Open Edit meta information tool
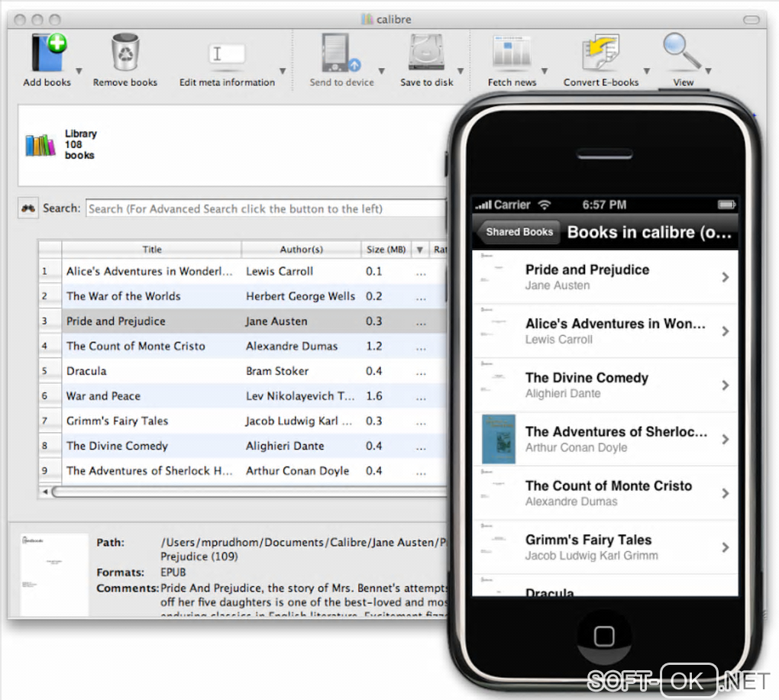Screen dimensions: 779x700 (227, 54)
